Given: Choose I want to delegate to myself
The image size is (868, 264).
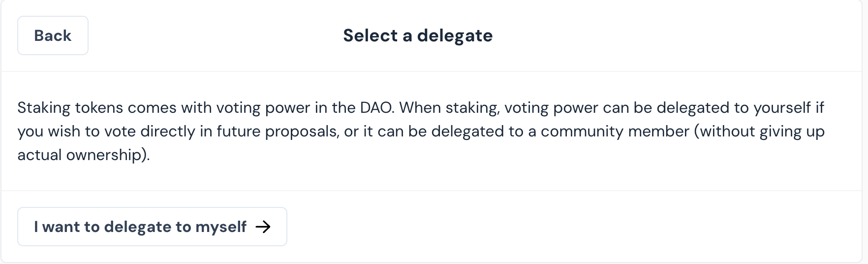Looking at the screenshot, I should 152,227.
